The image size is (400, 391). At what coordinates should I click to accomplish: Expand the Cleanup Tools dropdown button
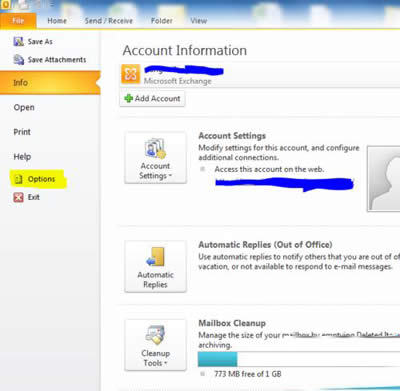click(x=155, y=345)
